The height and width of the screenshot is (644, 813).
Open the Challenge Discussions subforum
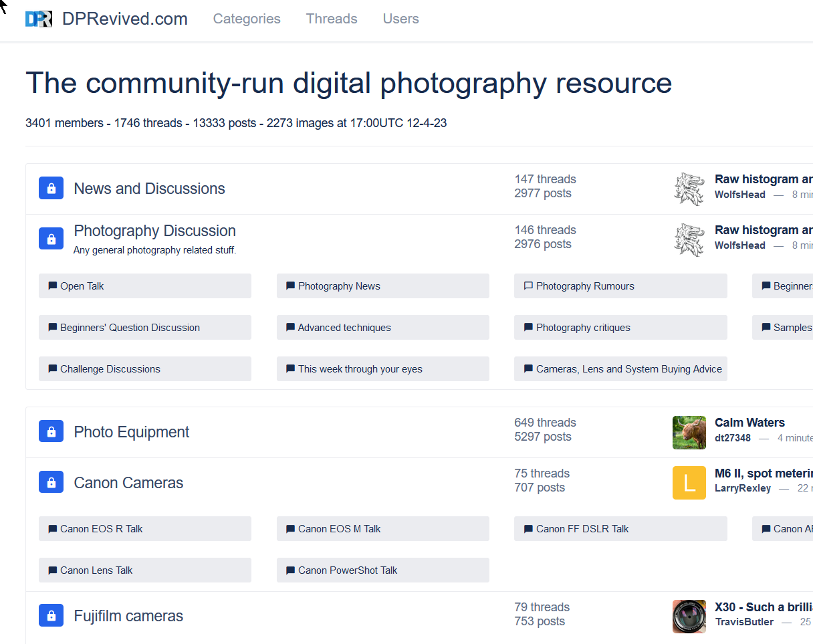coord(145,369)
